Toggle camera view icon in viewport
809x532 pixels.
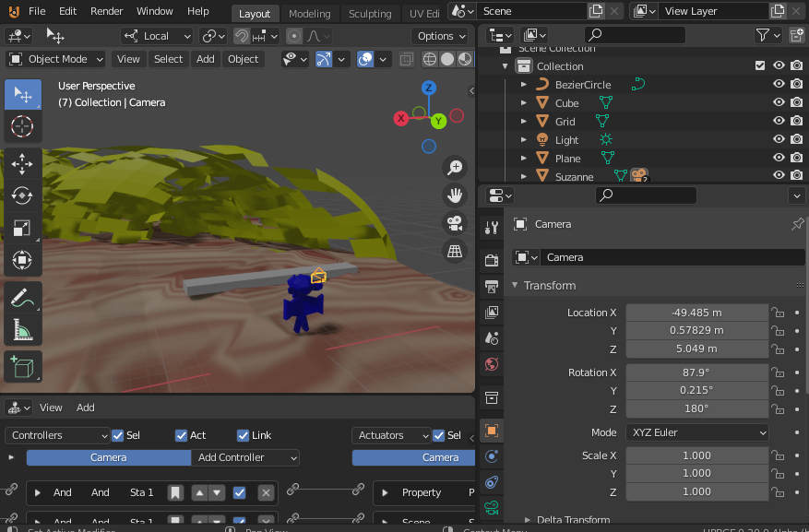(x=455, y=223)
